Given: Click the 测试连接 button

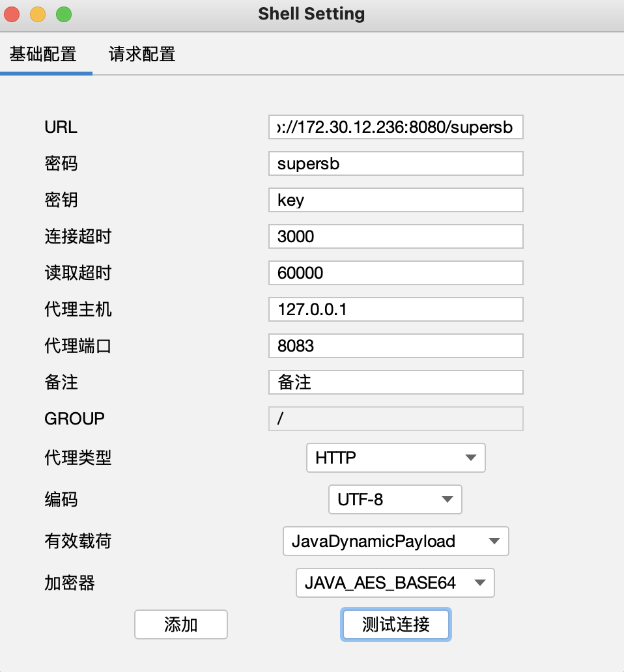Looking at the screenshot, I should coord(395,625).
